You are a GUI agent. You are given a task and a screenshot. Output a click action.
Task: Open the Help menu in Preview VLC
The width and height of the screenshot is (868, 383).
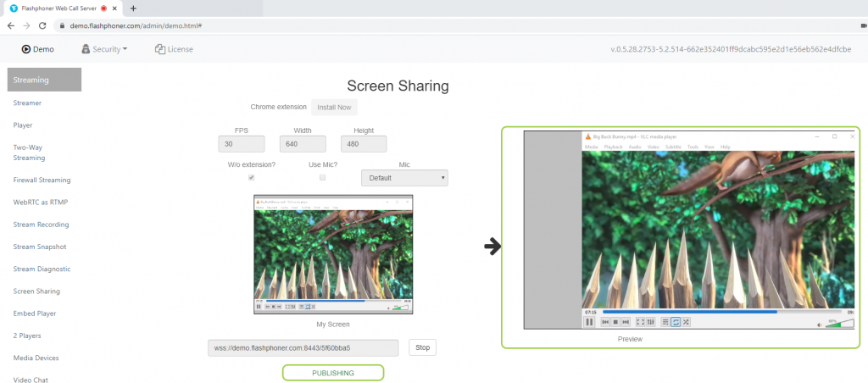pos(726,147)
